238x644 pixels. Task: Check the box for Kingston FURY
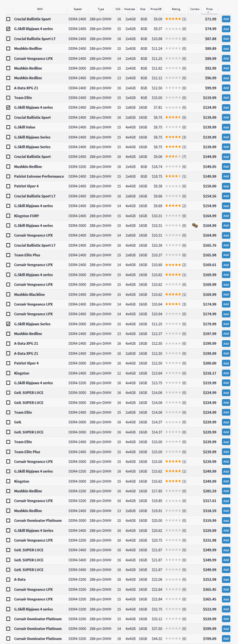point(8,216)
